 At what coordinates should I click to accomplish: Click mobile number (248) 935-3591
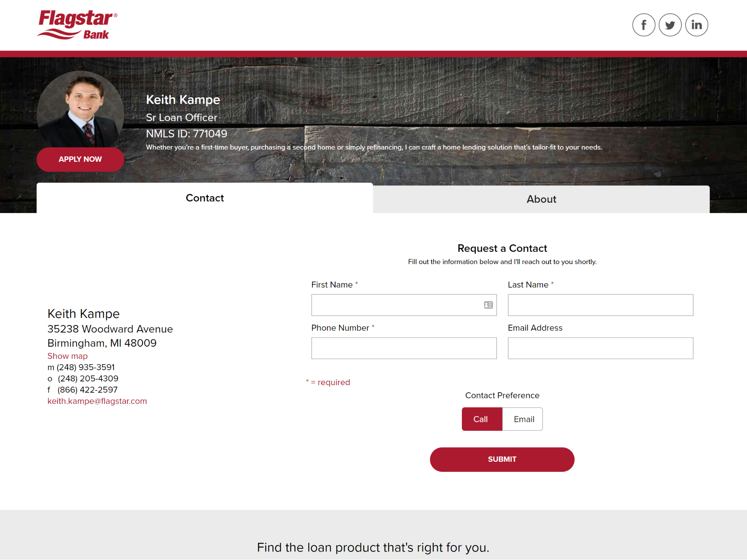86,367
